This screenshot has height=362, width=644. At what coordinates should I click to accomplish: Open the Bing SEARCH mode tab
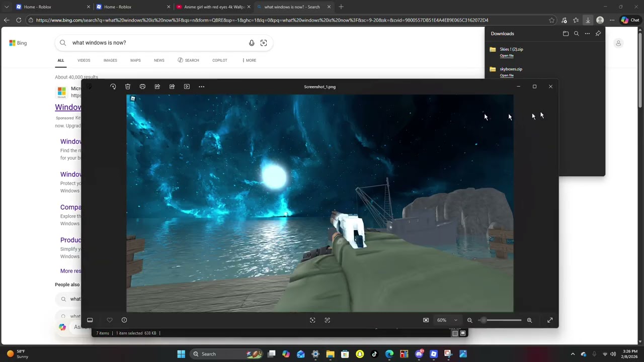(188, 60)
